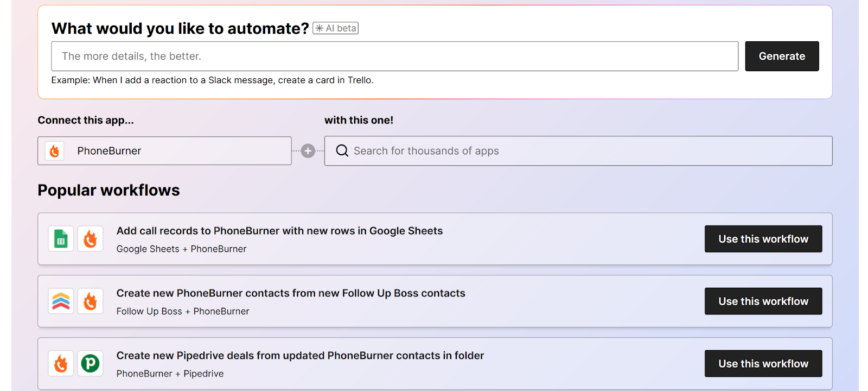Use the Follow Up Boss contacts workflow
The image size is (868, 391).
click(x=763, y=301)
